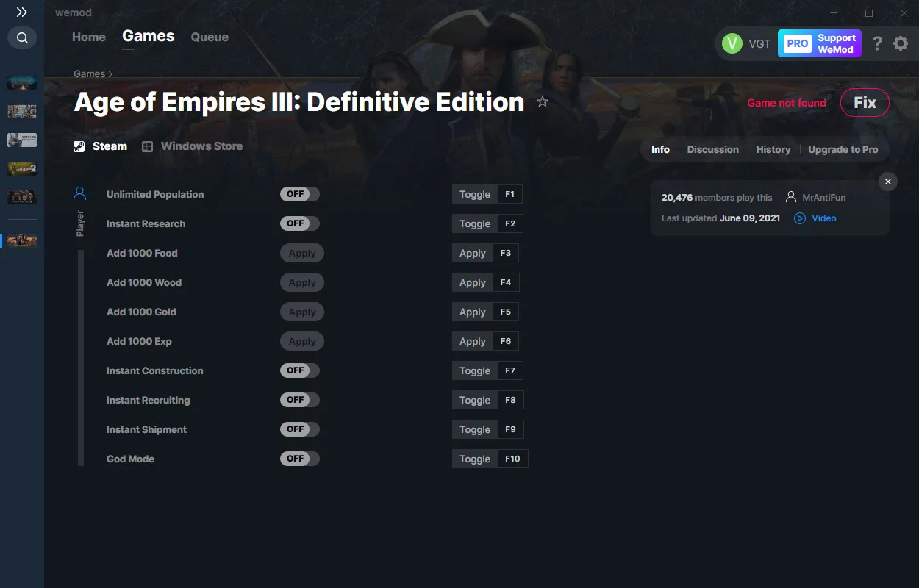The height and width of the screenshot is (588, 919).
Task: Click the Fix button
Action: coord(865,103)
